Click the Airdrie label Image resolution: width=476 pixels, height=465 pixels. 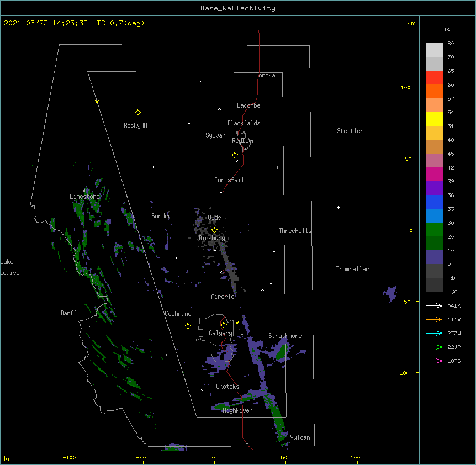click(x=223, y=297)
